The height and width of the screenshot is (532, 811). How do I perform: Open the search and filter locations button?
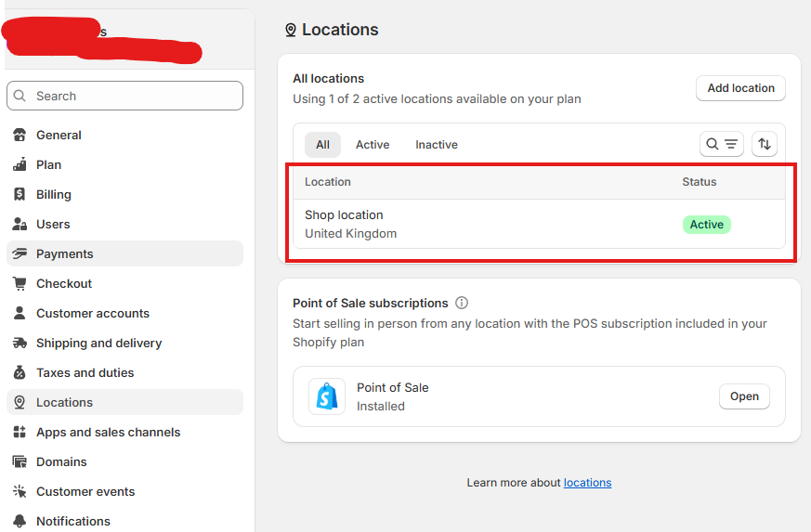coord(722,144)
